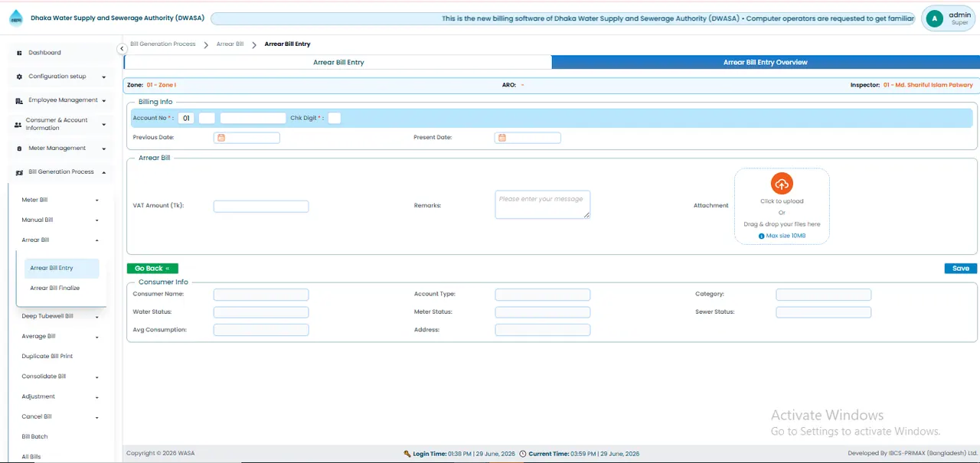Collapse the sidebar with the arrow toggle

tap(122, 49)
